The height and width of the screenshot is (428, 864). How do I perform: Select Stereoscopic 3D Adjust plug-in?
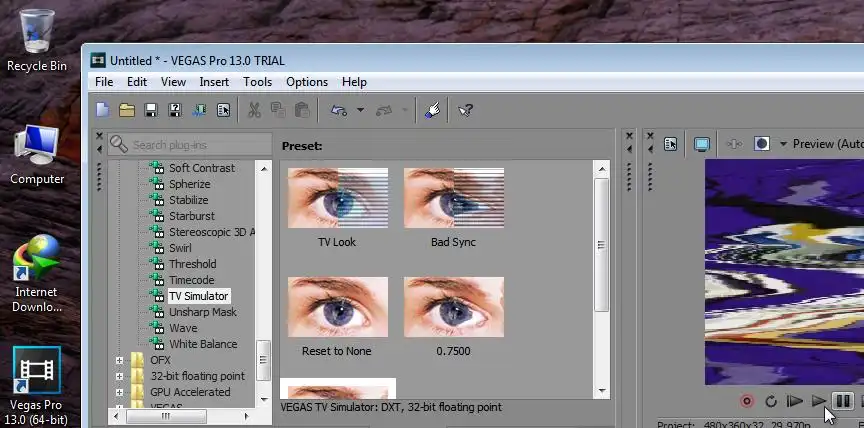[x=212, y=232]
